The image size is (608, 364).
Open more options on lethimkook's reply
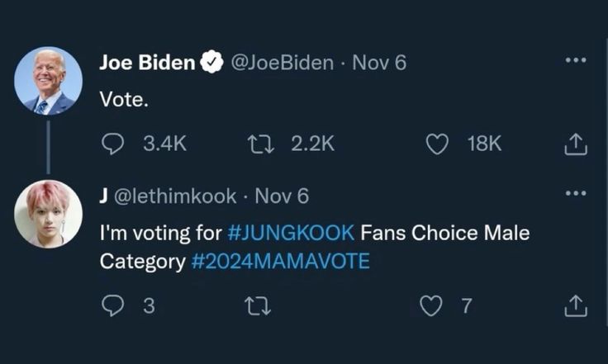click(575, 195)
